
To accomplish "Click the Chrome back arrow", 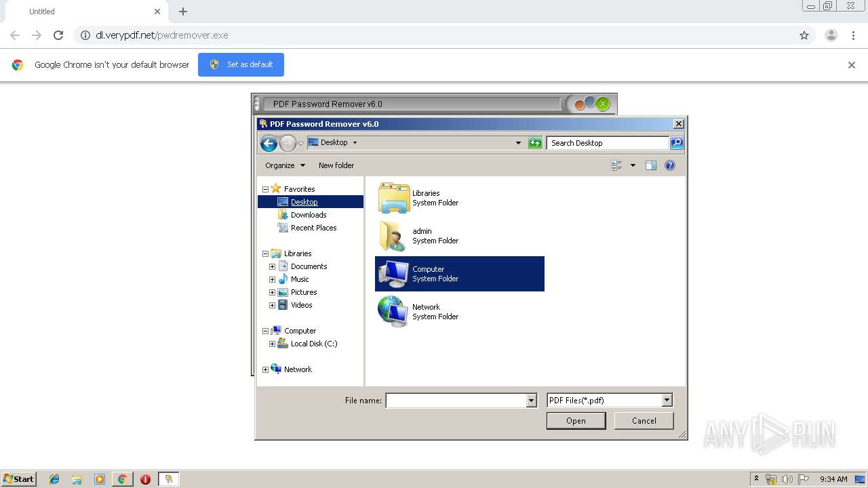I will point(15,35).
